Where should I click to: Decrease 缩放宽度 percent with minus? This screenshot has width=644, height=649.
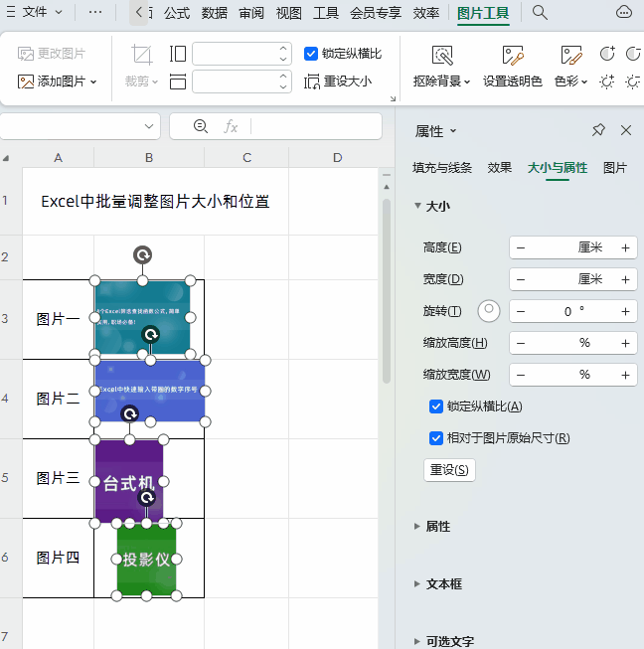[x=521, y=375]
